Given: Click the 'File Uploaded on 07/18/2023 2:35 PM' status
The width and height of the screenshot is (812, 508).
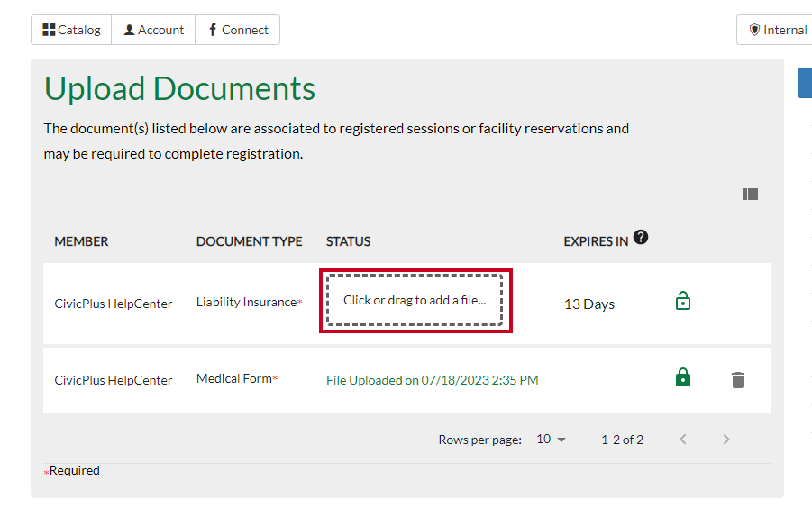Looking at the screenshot, I should coord(433,380).
